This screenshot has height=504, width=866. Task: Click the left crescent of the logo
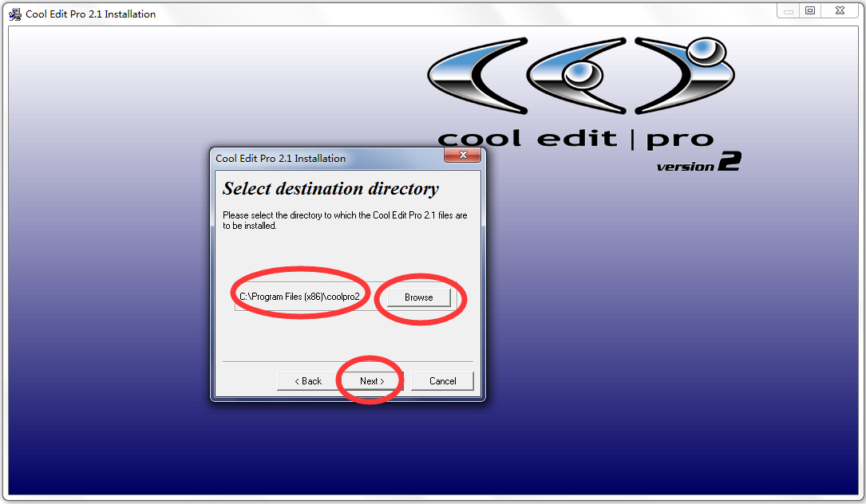click(x=478, y=76)
